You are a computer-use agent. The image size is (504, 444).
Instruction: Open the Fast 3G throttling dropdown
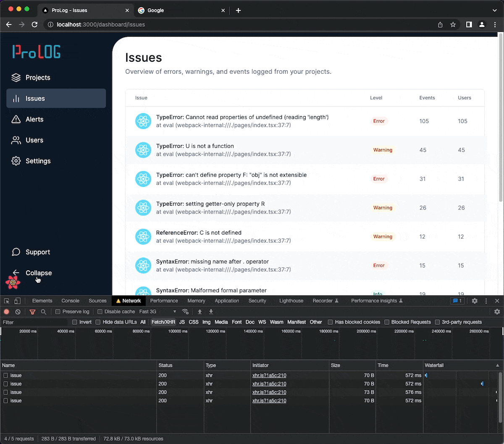pos(157,312)
